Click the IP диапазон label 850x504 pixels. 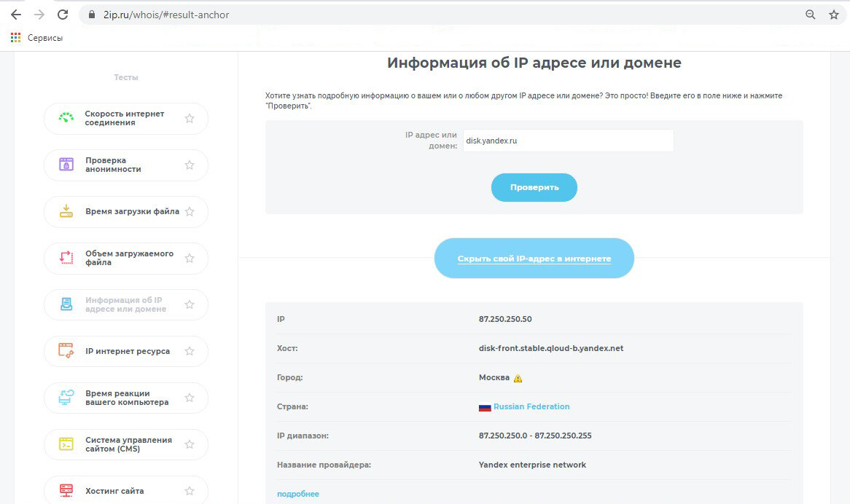(x=303, y=436)
